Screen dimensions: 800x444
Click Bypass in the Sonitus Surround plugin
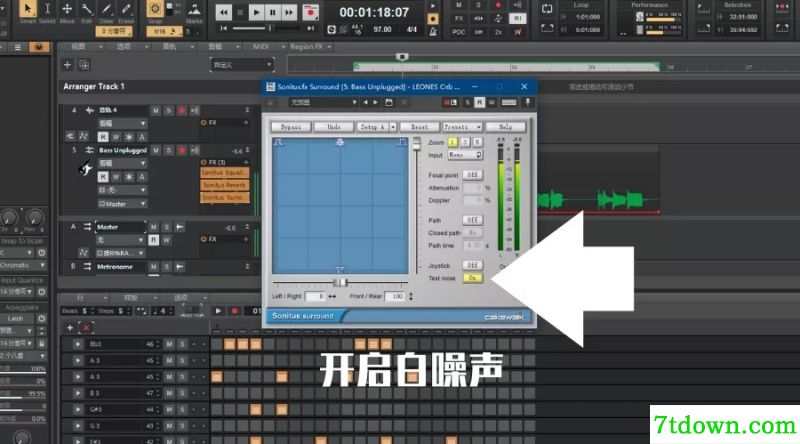tap(291, 127)
